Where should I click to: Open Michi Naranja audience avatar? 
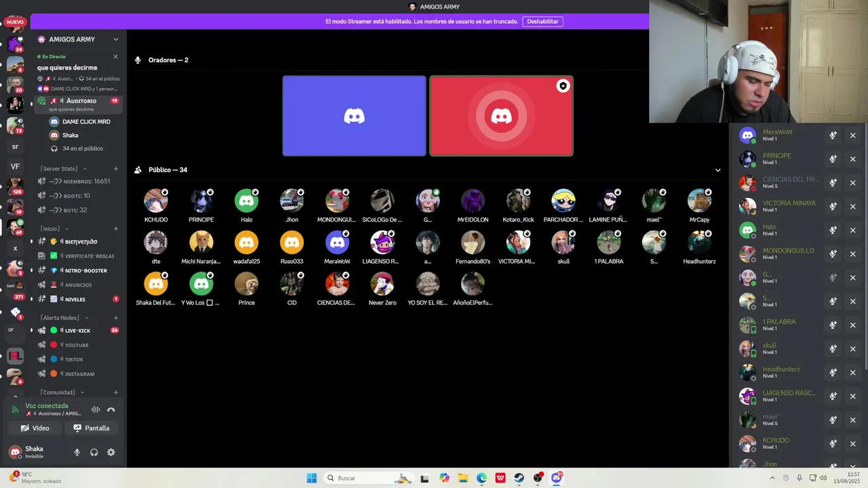click(201, 243)
